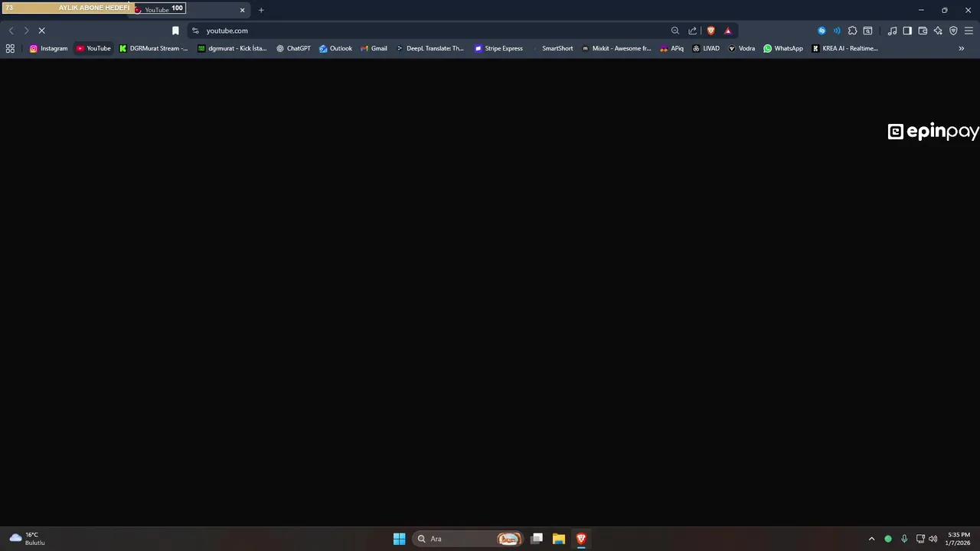
Task: Open Brave Wallet
Action: pos(923,31)
